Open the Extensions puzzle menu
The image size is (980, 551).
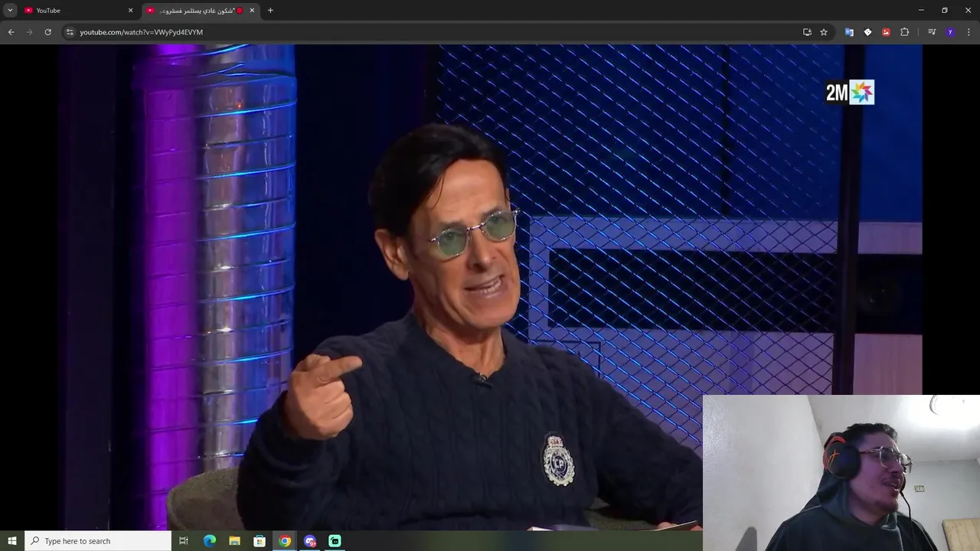pos(904,32)
